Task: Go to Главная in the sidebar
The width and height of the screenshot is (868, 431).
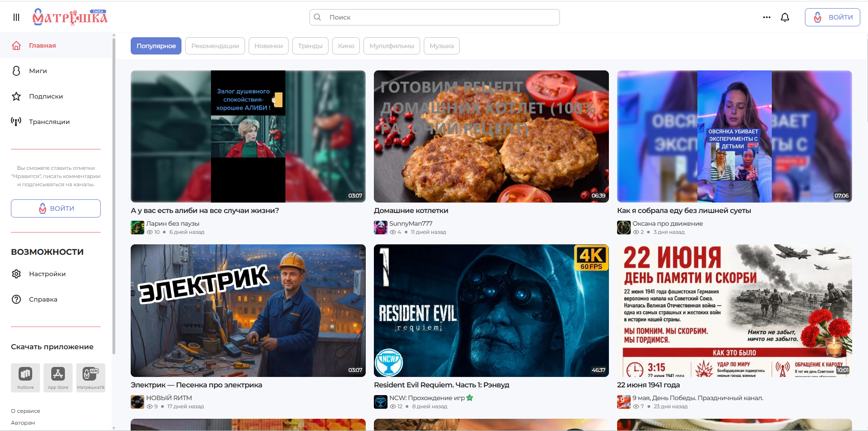Action: pyautogui.click(x=56, y=45)
